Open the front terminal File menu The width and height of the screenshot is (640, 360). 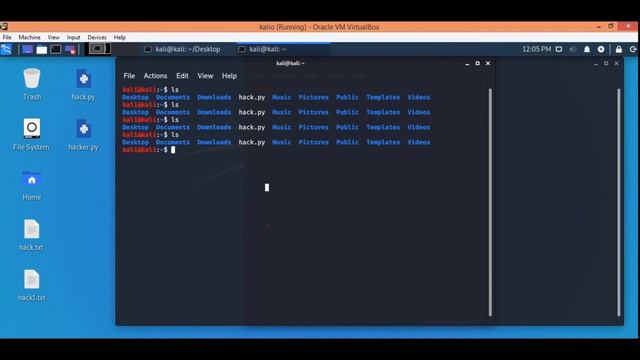click(129, 76)
